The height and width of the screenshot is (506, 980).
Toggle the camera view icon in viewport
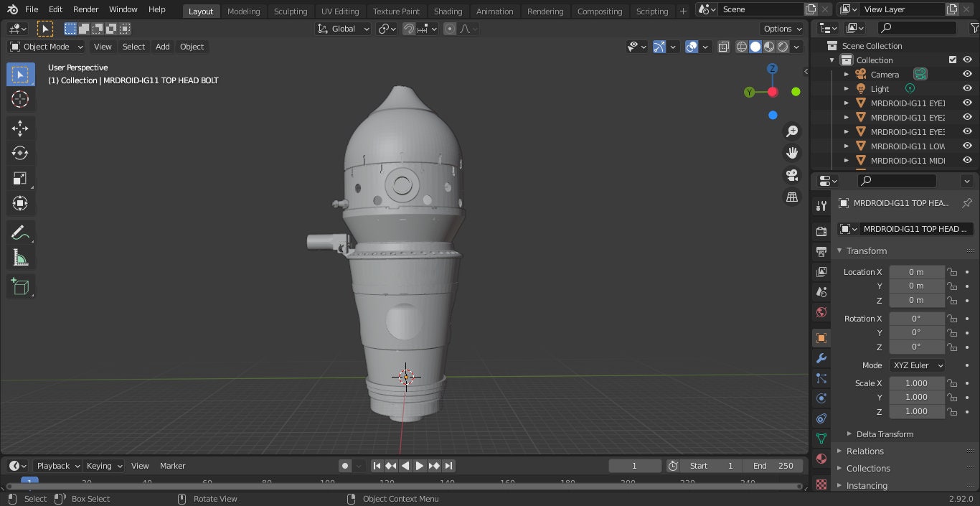pos(791,174)
